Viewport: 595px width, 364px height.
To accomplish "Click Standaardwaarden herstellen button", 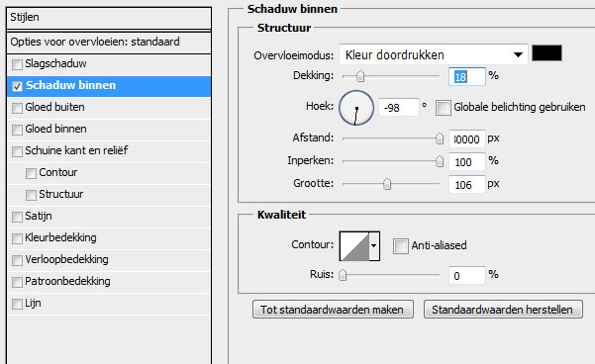I will point(503,310).
